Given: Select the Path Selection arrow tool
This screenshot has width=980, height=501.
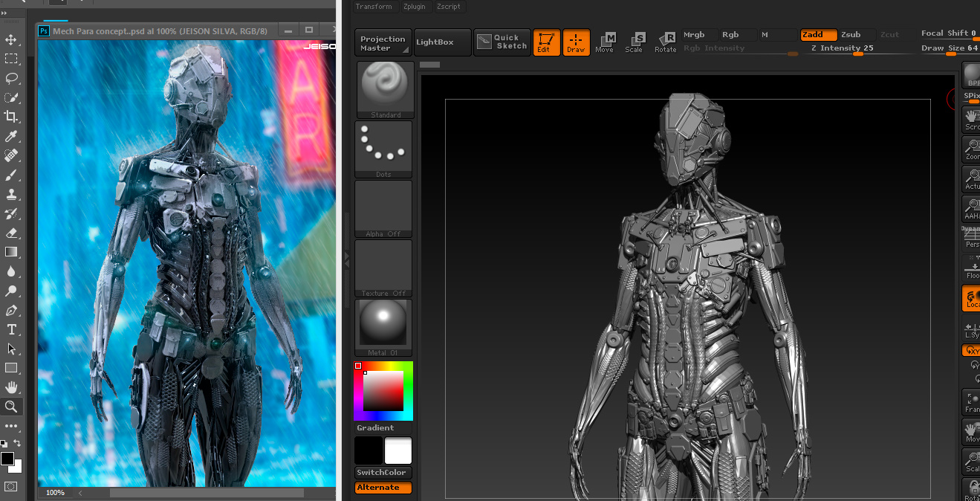Looking at the screenshot, I should [x=11, y=349].
